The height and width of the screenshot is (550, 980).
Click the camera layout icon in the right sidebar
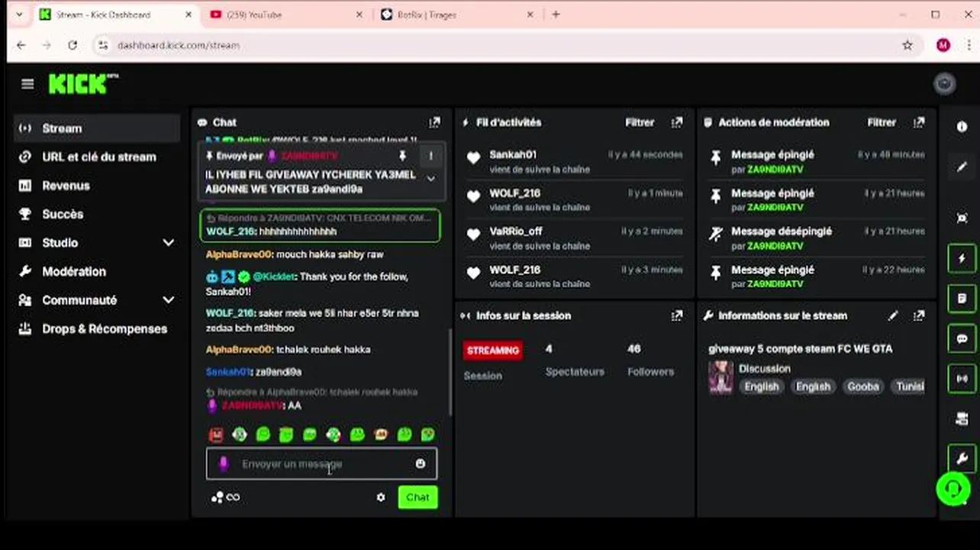962,419
